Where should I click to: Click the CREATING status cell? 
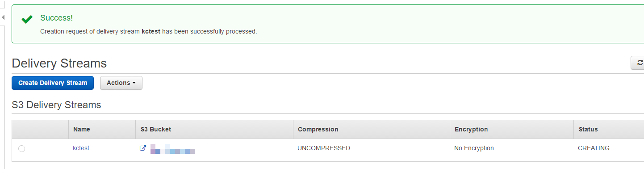(594, 148)
